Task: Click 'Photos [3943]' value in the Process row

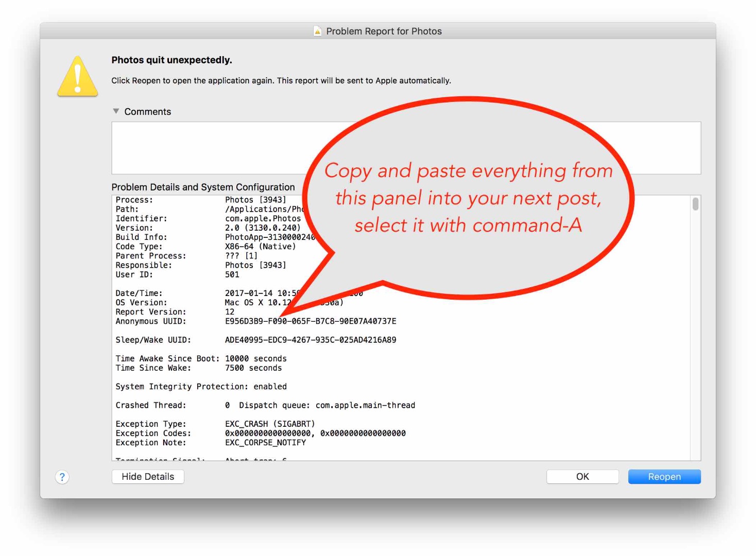Action: coord(255,200)
